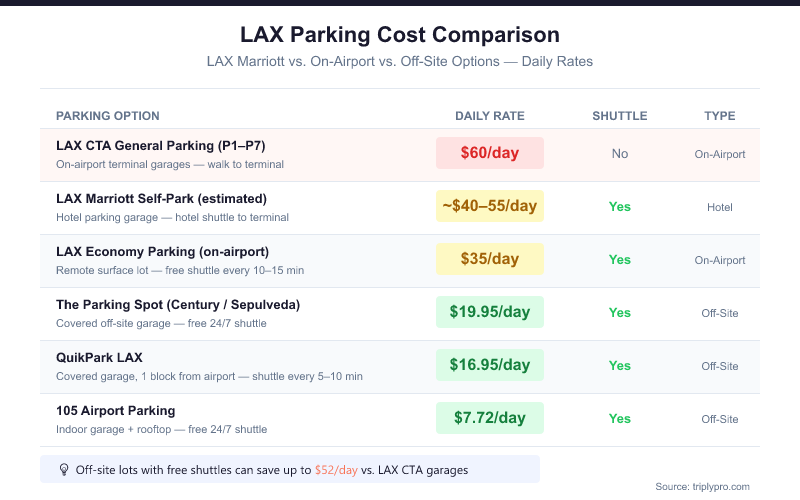The width and height of the screenshot is (800, 500).
Task: Click the $60/day rate badge
Action: (x=490, y=153)
